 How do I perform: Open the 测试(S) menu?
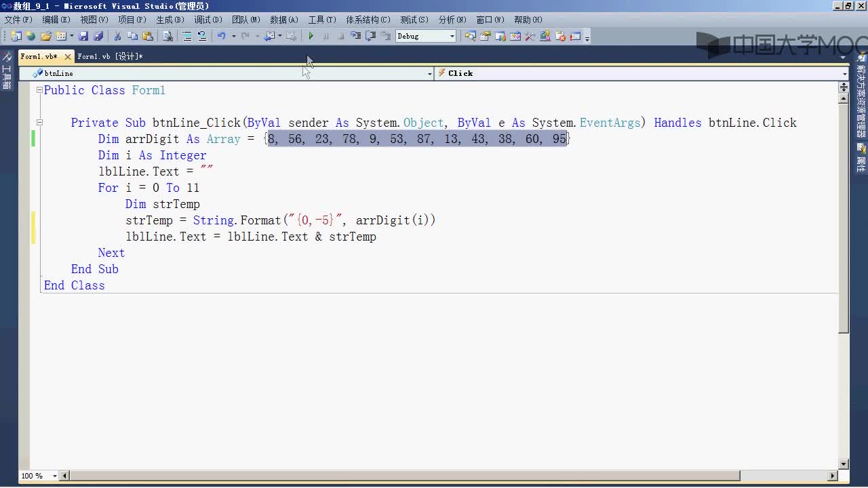pos(414,20)
